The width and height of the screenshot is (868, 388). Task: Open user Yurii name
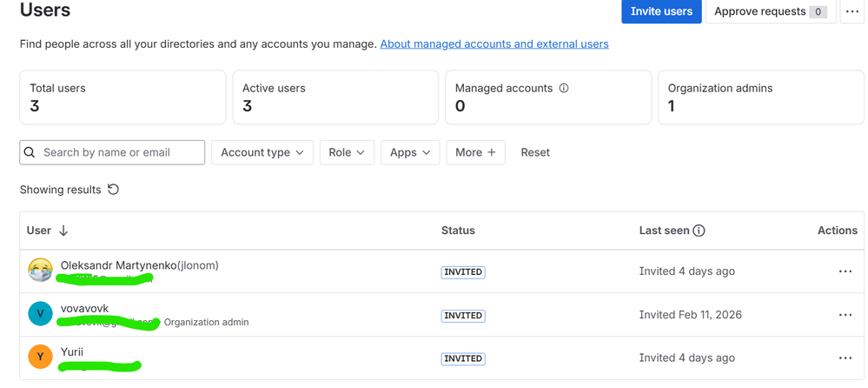72,351
